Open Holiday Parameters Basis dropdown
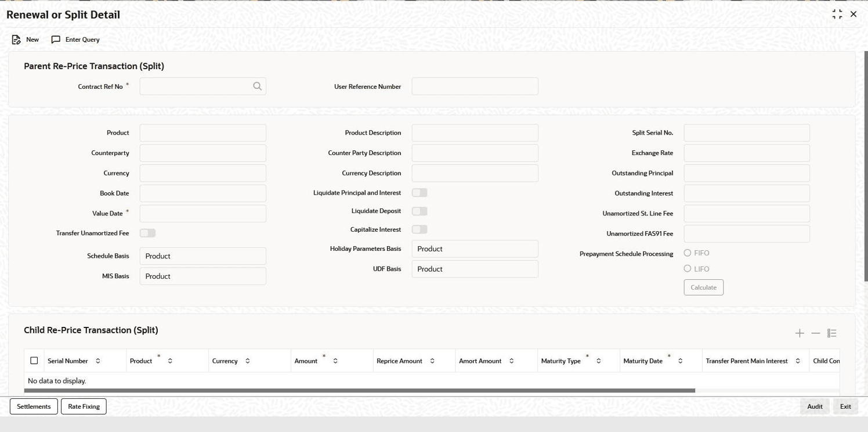Image resolution: width=868 pixels, height=432 pixels. tap(475, 249)
